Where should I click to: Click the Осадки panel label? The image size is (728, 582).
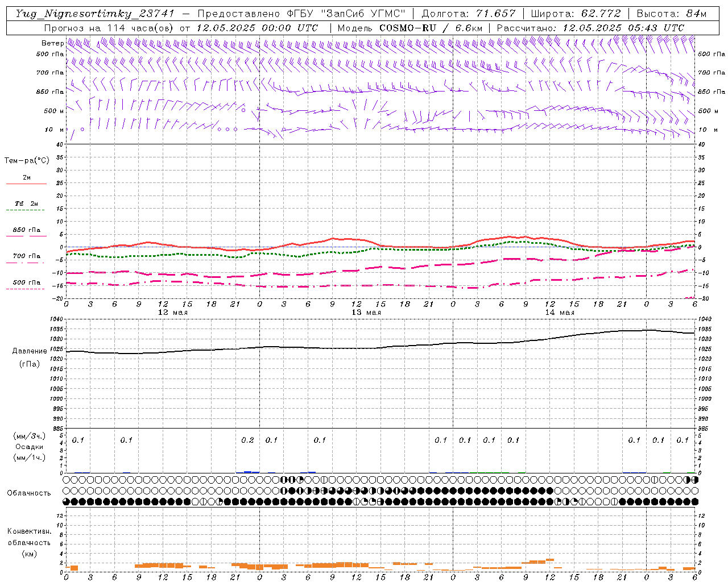29,447
